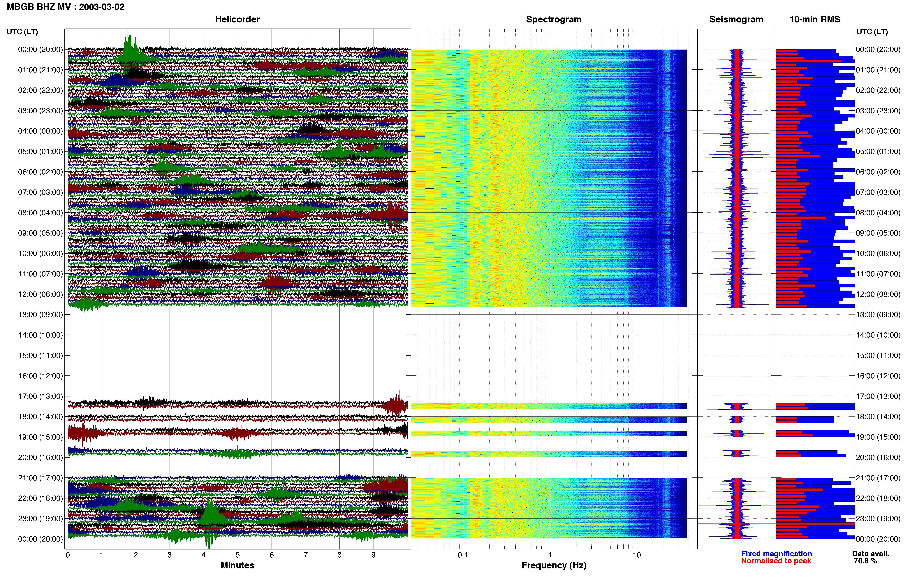Click '18:00 (14:00)' on the RMS panel time axis
This screenshot has height=578, width=924.
[878, 417]
